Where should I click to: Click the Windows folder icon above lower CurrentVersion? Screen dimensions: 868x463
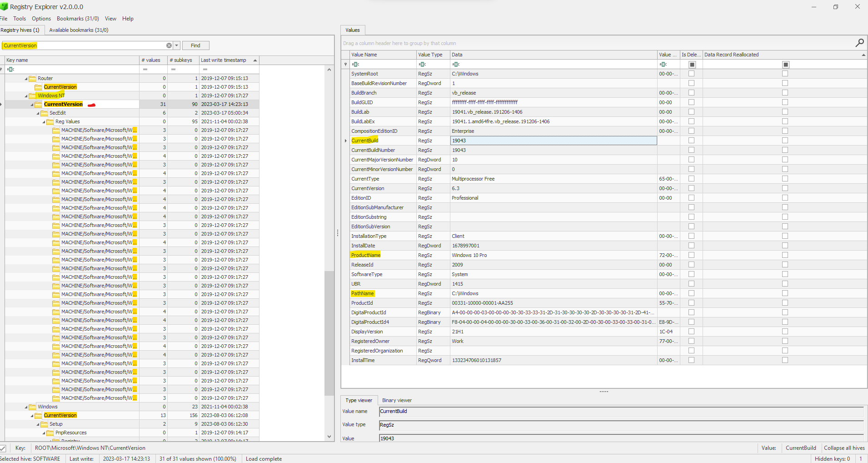33,407
